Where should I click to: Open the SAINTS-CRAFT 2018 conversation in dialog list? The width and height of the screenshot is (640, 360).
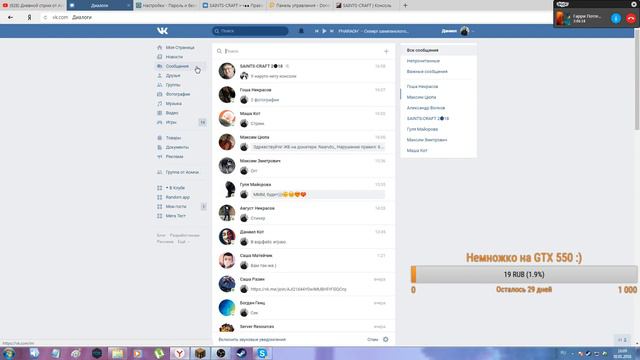[x=303, y=71]
